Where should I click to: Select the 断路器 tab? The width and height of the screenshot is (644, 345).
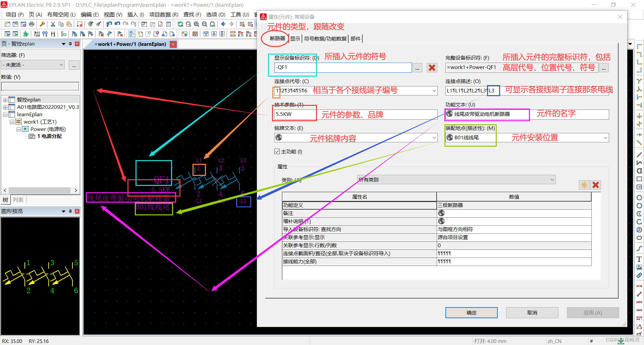click(x=277, y=39)
